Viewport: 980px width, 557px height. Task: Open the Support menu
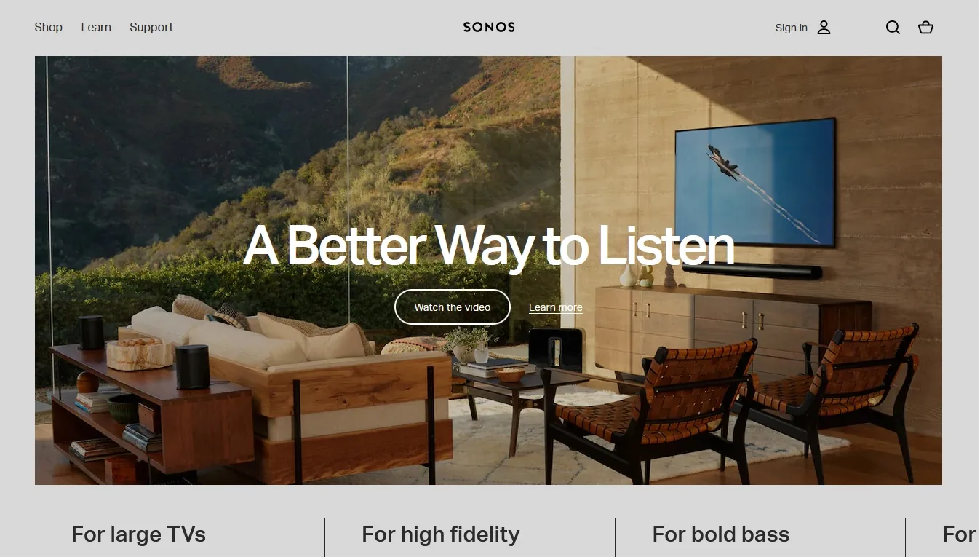click(x=151, y=27)
